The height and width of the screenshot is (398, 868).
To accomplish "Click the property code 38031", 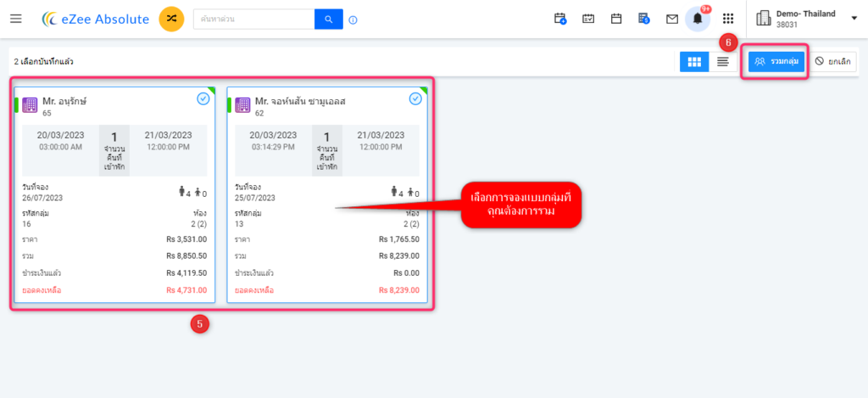I will click(787, 25).
